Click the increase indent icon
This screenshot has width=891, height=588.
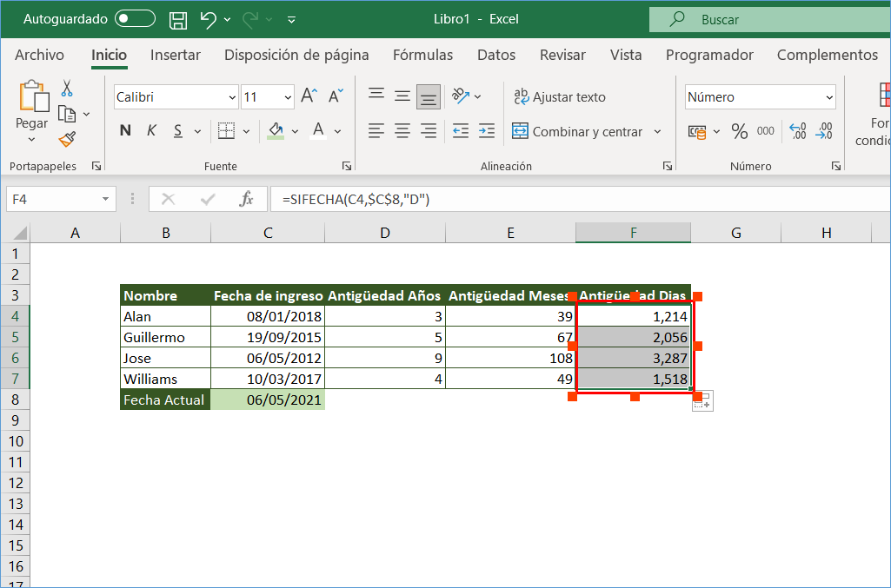[x=487, y=131]
